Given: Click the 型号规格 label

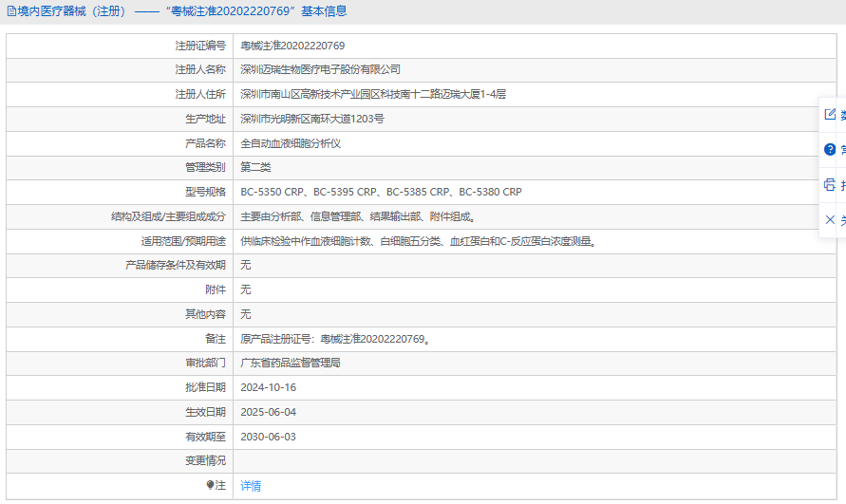Looking at the screenshot, I should [205, 192].
